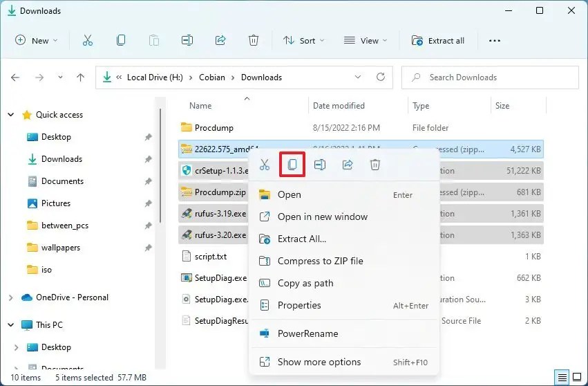The width and height of the screenshot is (588, 386).
Task: Launch PowerRename from the context menu
Action: [x=344, y=333]
